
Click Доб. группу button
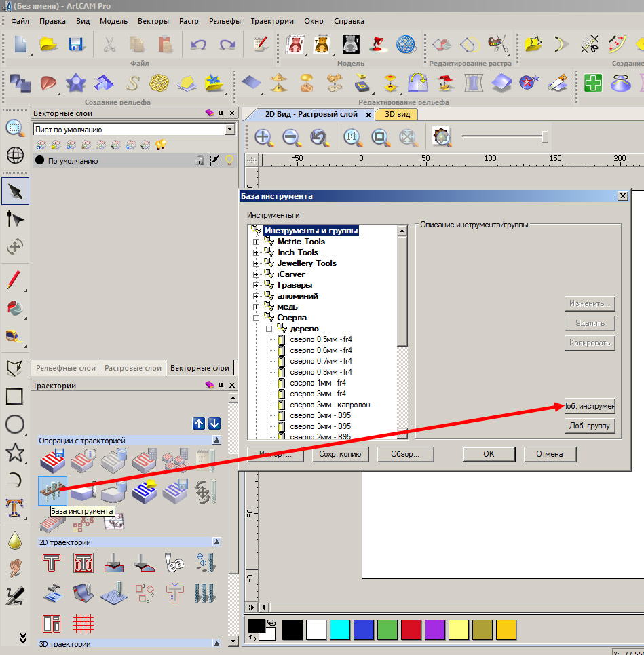click(590, 426)
